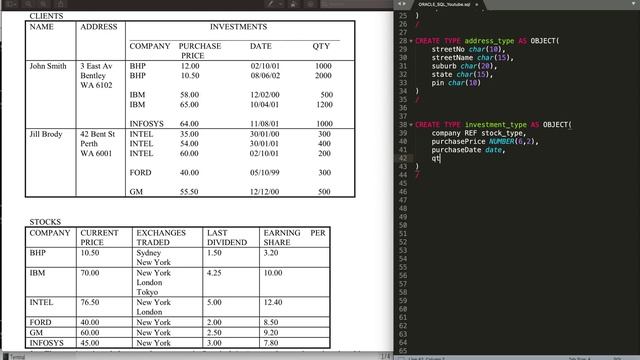Viewport: 640px width, 360px height.
Task: Click 'CURRENT PRICE' header in Stocks table
Action: pos(99,238)
